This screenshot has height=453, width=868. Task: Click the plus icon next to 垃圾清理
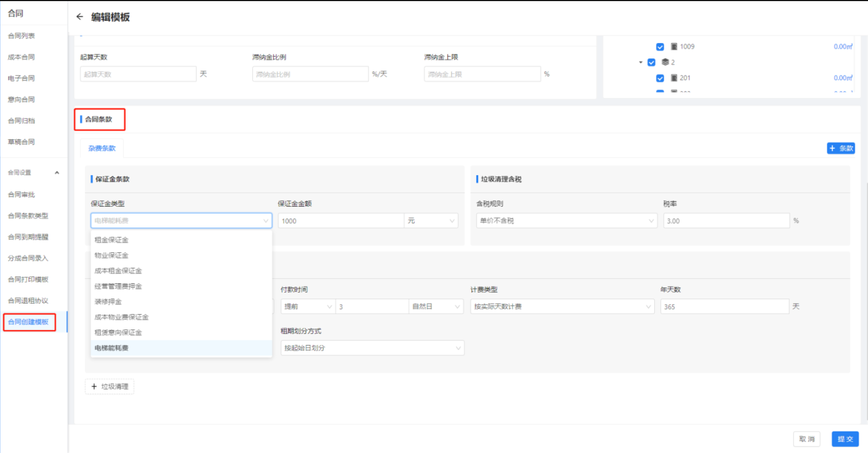click(94, 387)
